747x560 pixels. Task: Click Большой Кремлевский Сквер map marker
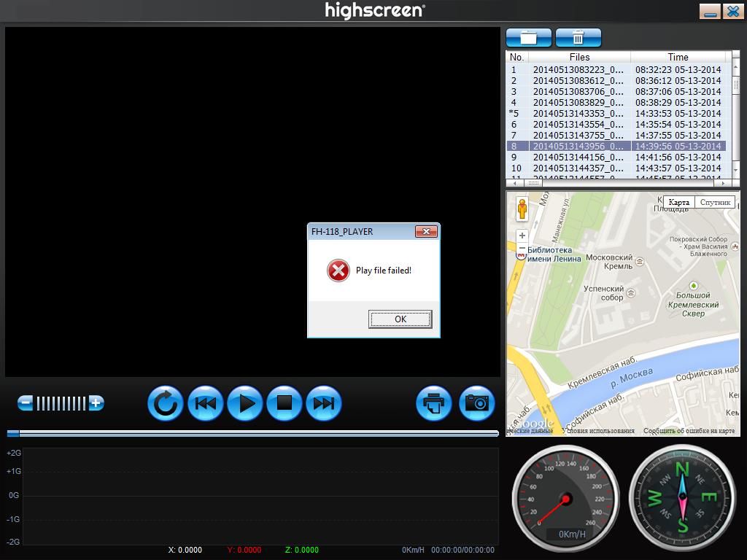694,286
